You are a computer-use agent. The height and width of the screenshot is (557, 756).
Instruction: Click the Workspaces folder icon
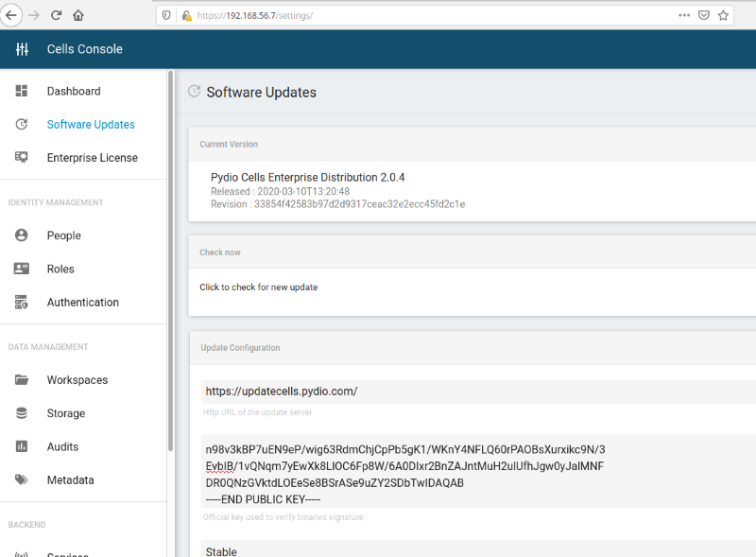tap(22, 380)
